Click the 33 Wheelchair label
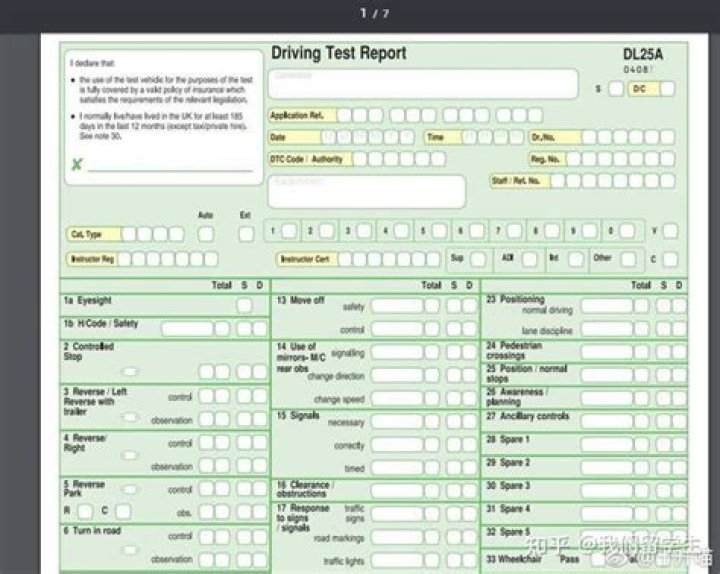720x574 pixels. tap(514, 559)
